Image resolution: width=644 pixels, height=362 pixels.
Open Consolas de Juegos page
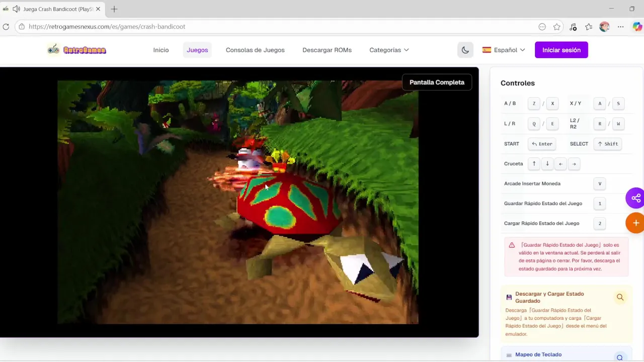[x=255, y=50]
